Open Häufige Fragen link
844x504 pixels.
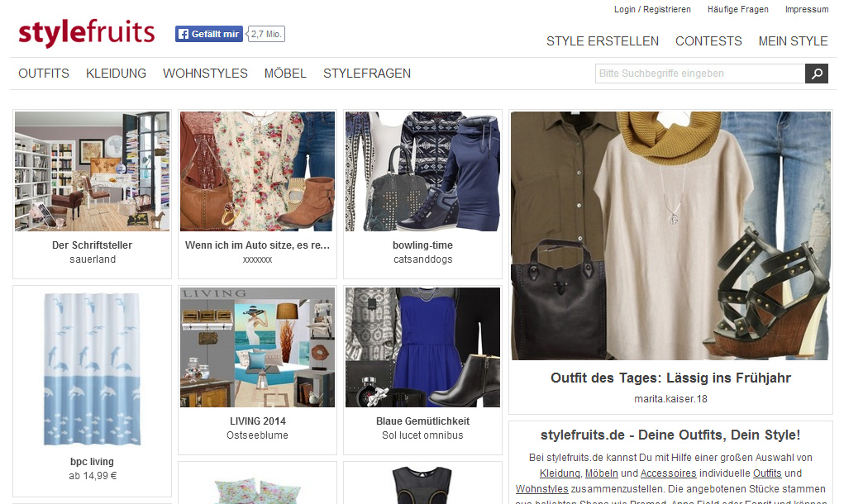point(737,10)
